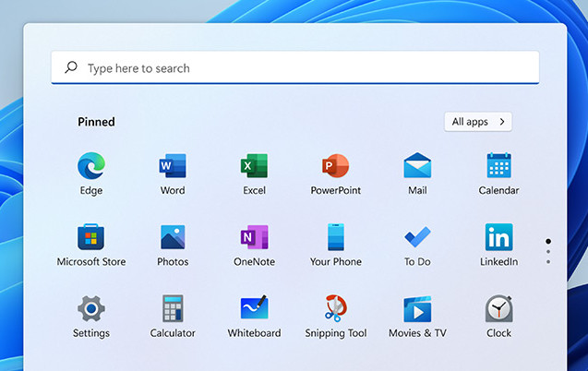The width and height of the screenshot is (588, 371).
Task: Open the Excel app icon
Action: (254, 165)
